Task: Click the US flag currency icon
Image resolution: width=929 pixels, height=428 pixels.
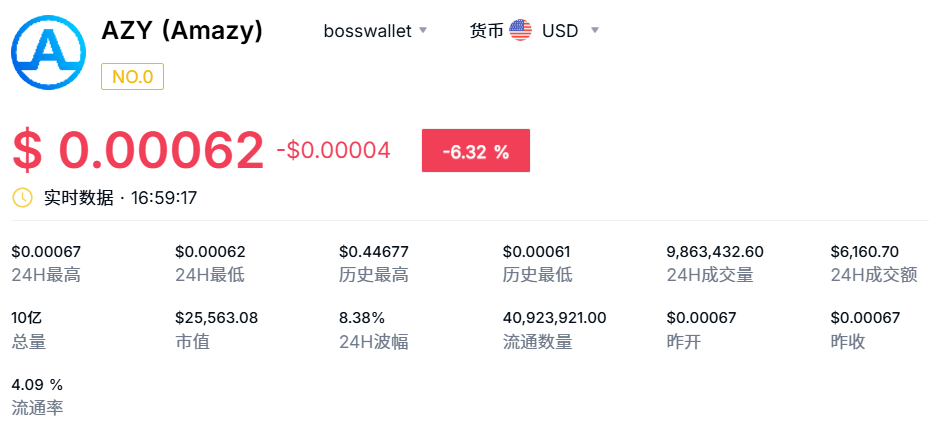Action: click(520, 30)
